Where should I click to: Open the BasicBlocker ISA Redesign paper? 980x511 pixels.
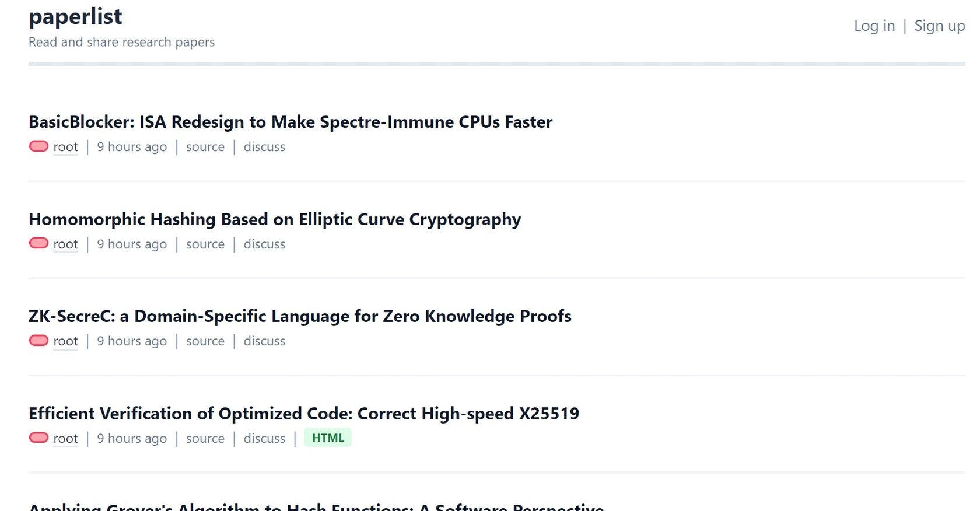pyautogui.click(x=290, y=122)
